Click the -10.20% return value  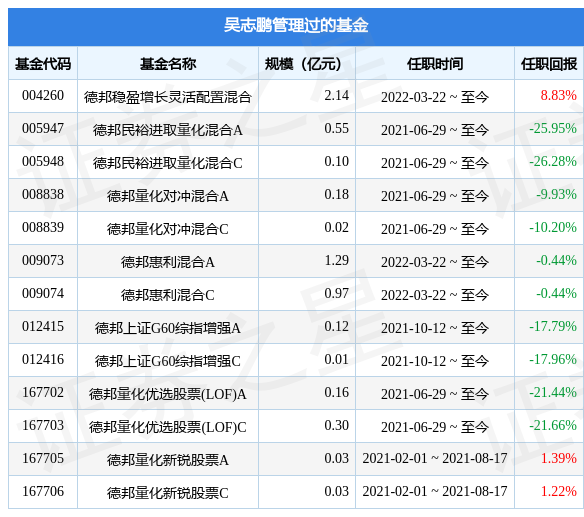(x=553, y=228)
